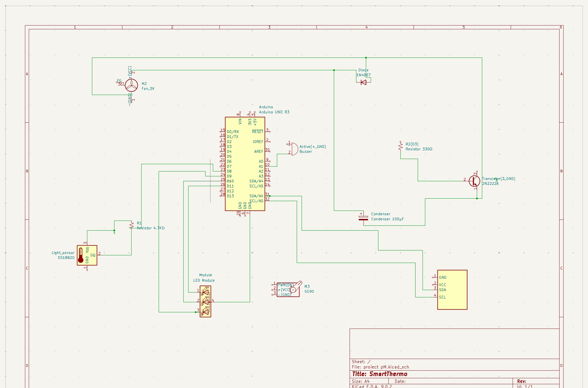588x388 pixels.
Task: Click the 'Resistor 4.7KΩ' value label
Action: click(x=151, y=228)
